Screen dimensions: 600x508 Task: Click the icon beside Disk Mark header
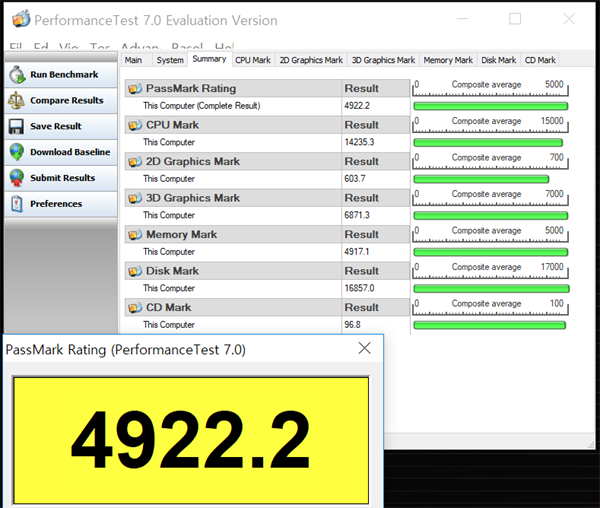pos(135,271)
